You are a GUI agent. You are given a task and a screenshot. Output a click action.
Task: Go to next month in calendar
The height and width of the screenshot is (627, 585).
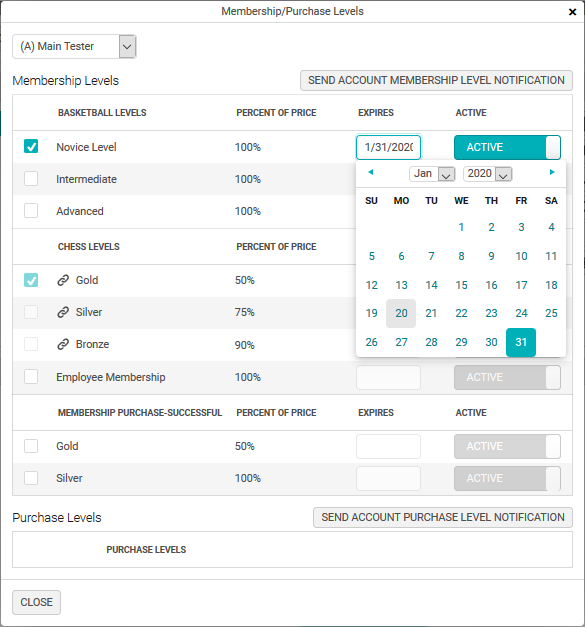[552, 172]
